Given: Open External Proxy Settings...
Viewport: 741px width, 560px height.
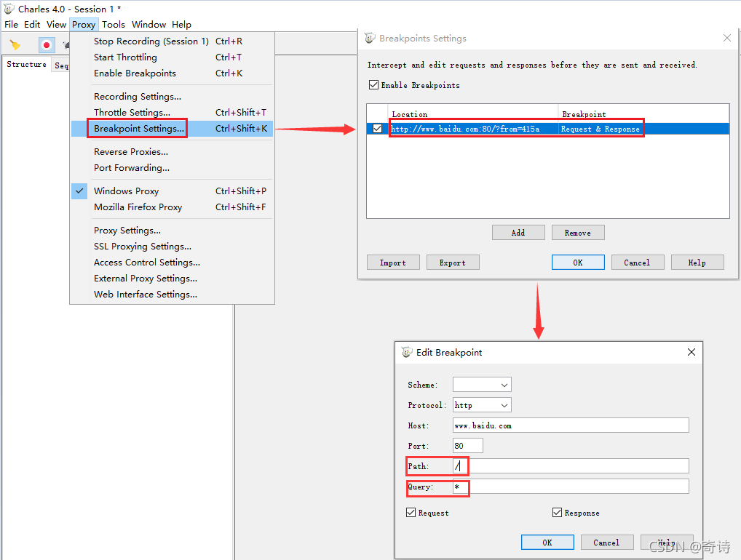Looking at the screenshot, I should click(172, 279).
